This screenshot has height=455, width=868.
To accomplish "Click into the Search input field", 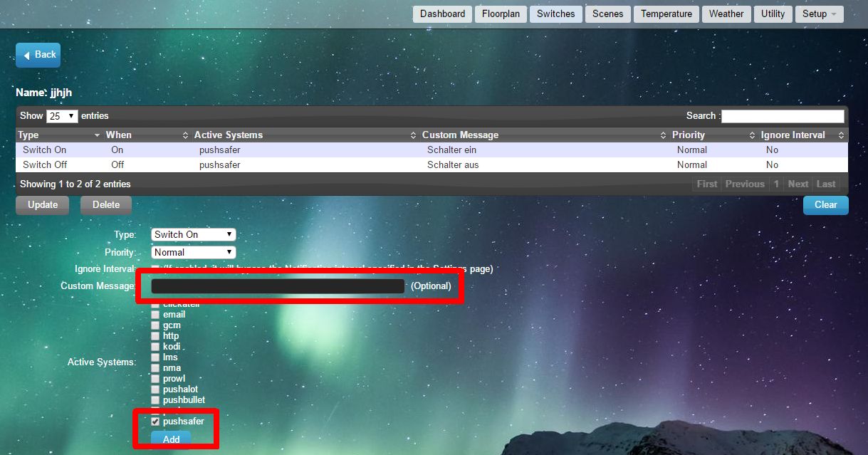I will [783, 116].
